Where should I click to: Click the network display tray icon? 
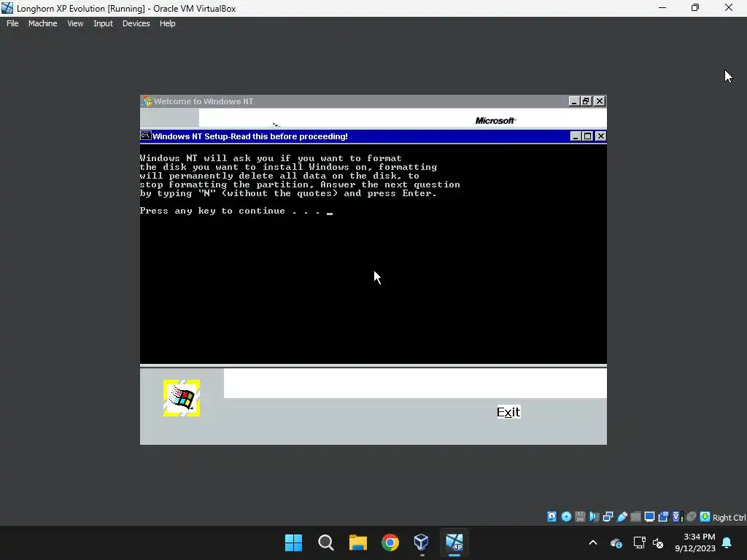[x=639, y=542]
